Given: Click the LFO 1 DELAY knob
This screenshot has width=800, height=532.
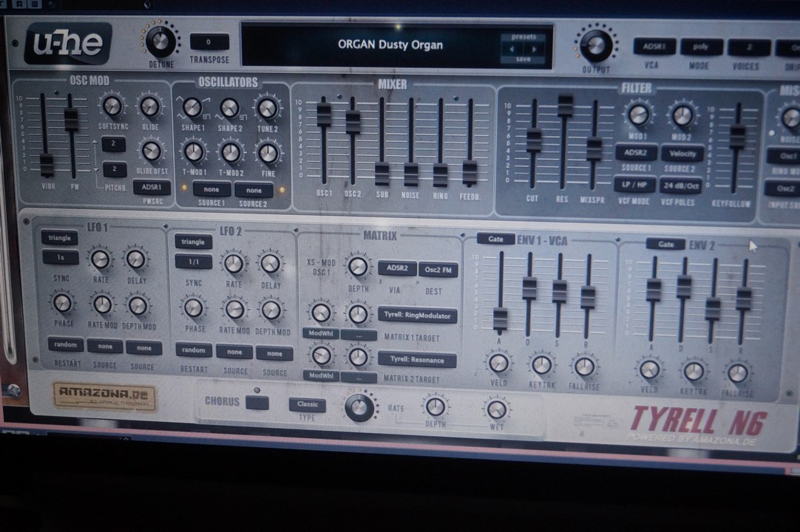Looking at the screenshot, I should click(x=136, y=259).
